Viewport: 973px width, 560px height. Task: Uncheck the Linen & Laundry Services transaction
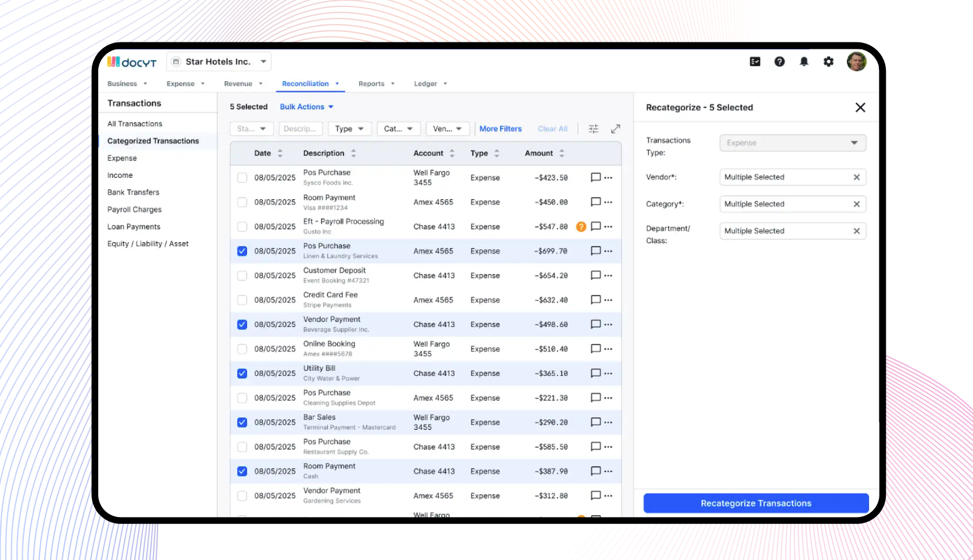click(242, 251)
